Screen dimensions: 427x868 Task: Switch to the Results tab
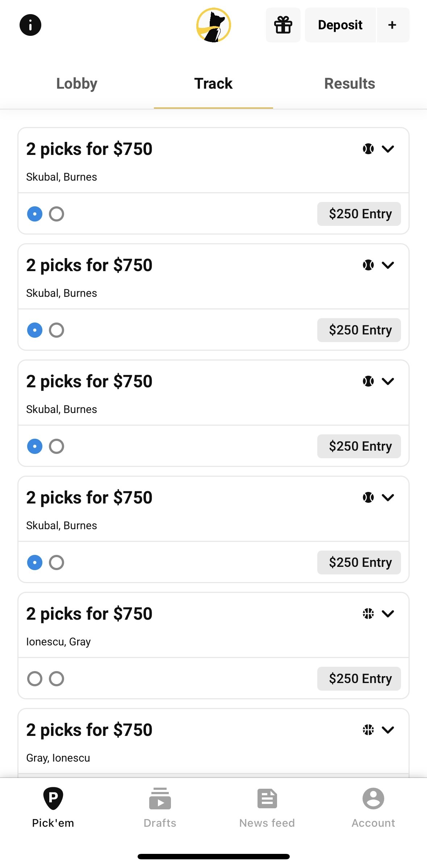[x=349, y=84]
